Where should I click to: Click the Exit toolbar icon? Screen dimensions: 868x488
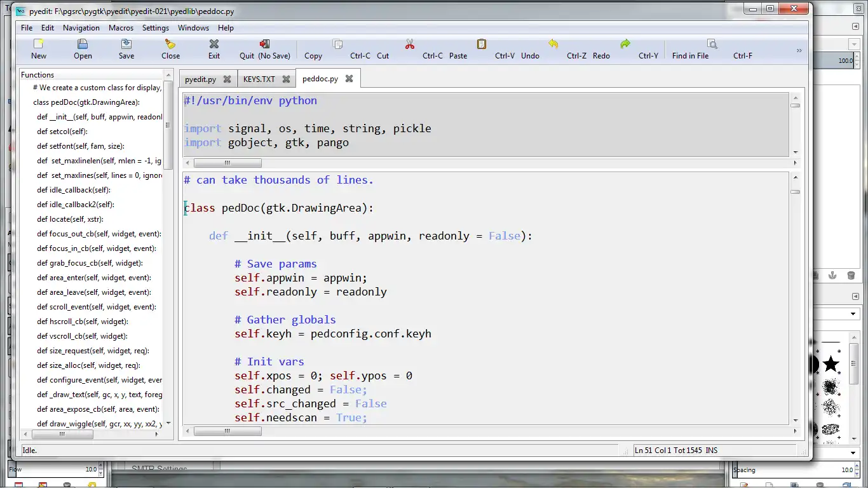214,44
